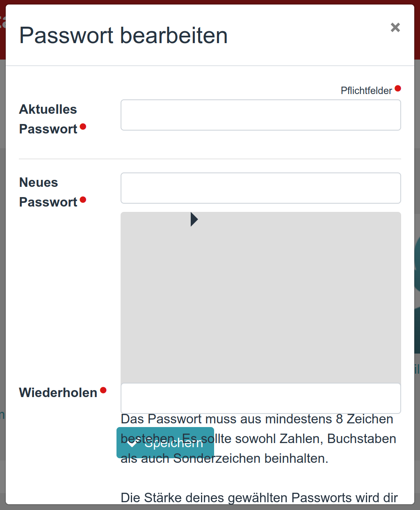420x510 pixels.
Task: Click the red dot next to Neues Passwort
Action: (84, 200)
